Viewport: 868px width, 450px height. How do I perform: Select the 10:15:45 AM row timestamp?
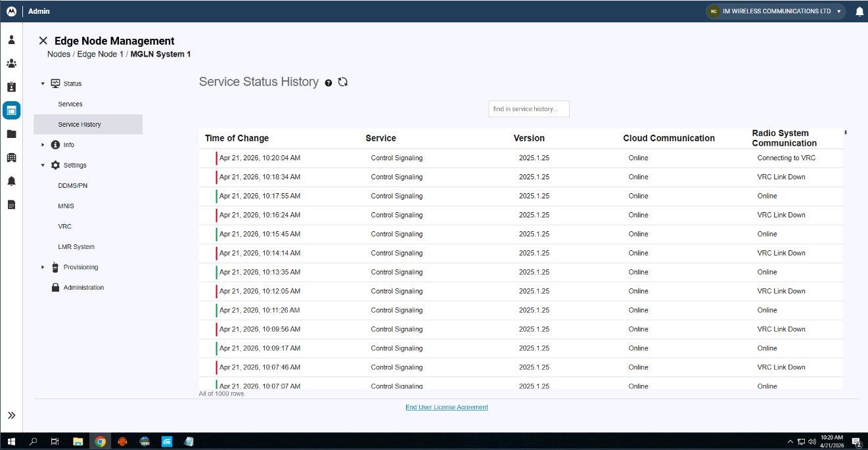(x=260, y=234)
